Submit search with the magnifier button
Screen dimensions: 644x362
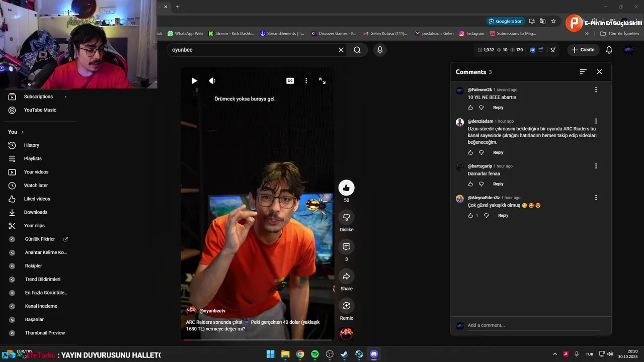(x=357, y=50)
